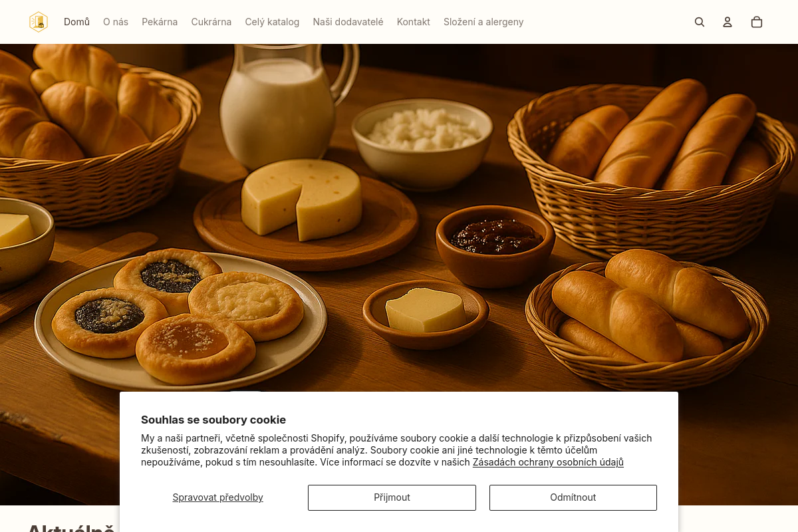
Task: Decline cookies with Odmítnout button
Action: pyautogui.click(x=573, y=497)
